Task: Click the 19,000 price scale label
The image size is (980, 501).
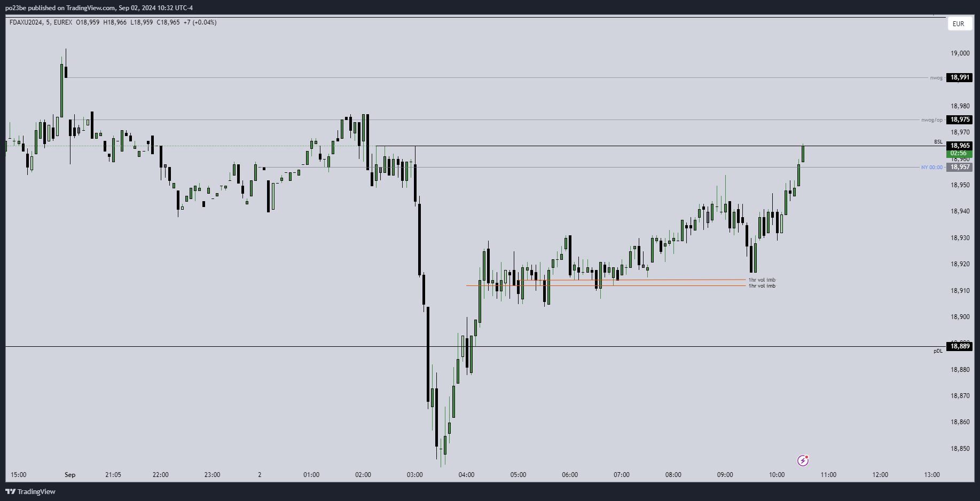Action: click(x=960, y=53)
